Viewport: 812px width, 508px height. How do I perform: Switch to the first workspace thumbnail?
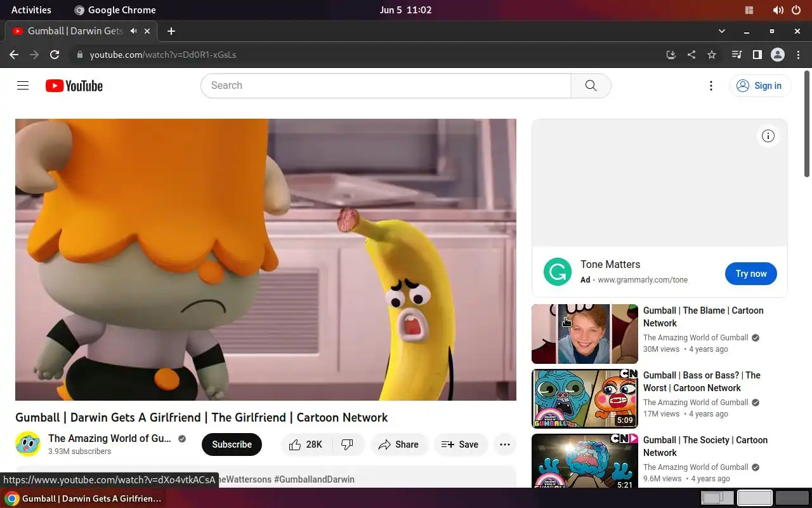click(x=717, y=498)
